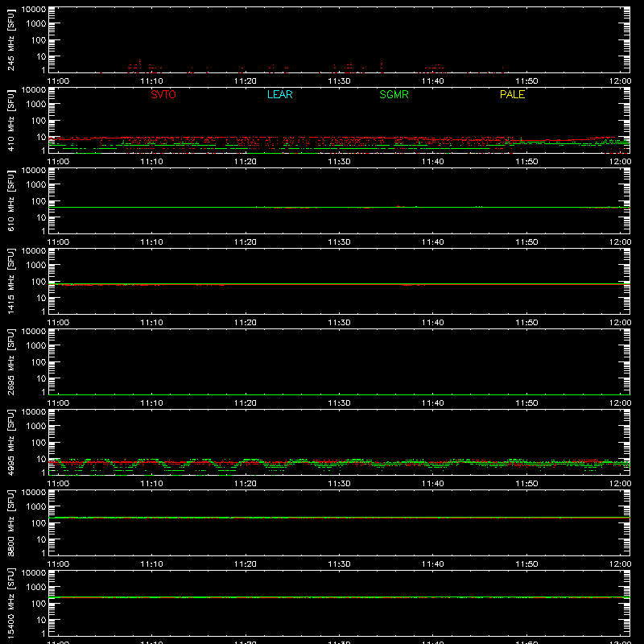Click the 11:50 time label below 2695 MHz plot
This screenshot has width=644, height=644.
coord(526,403)
